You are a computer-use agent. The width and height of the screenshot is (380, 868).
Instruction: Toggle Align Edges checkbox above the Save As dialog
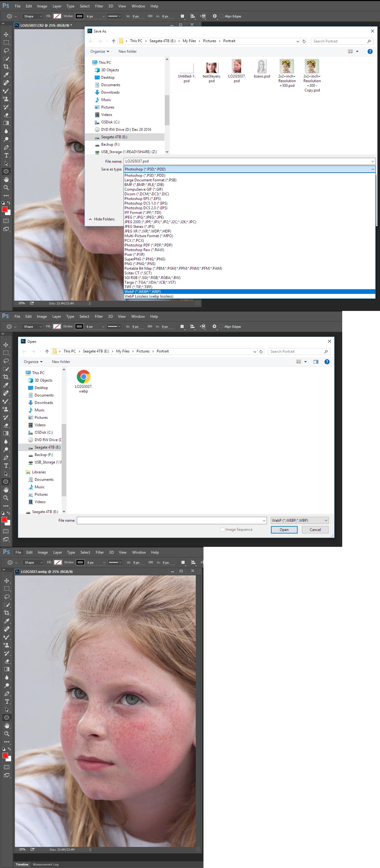point(221,16)
